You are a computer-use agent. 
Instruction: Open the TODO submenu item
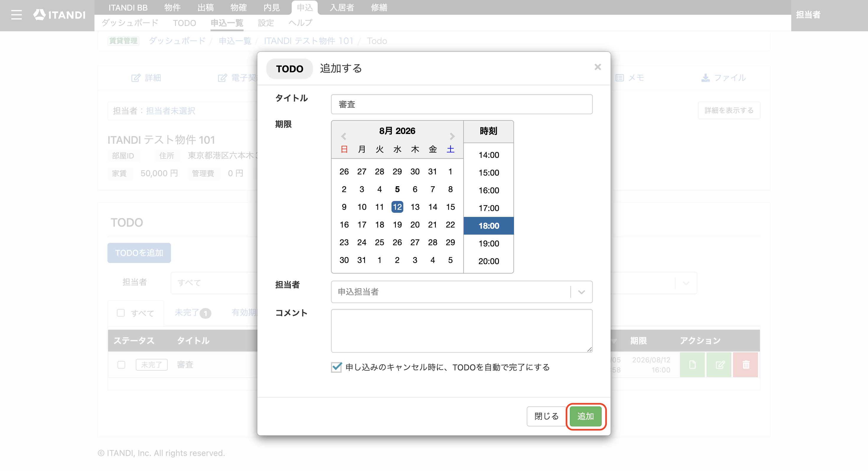click(x=184, y=23)
